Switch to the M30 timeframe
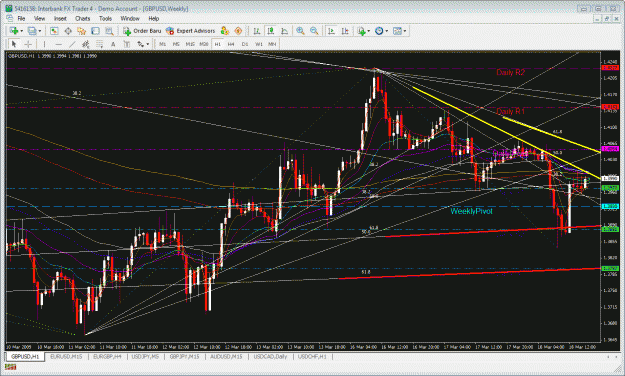Screen dimensions: 625x376 pos(204,44)
